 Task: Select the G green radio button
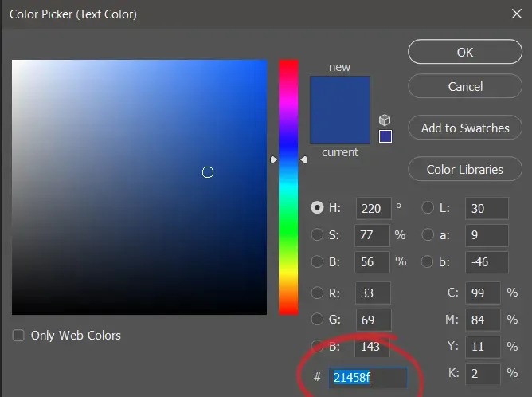point(318,320)
